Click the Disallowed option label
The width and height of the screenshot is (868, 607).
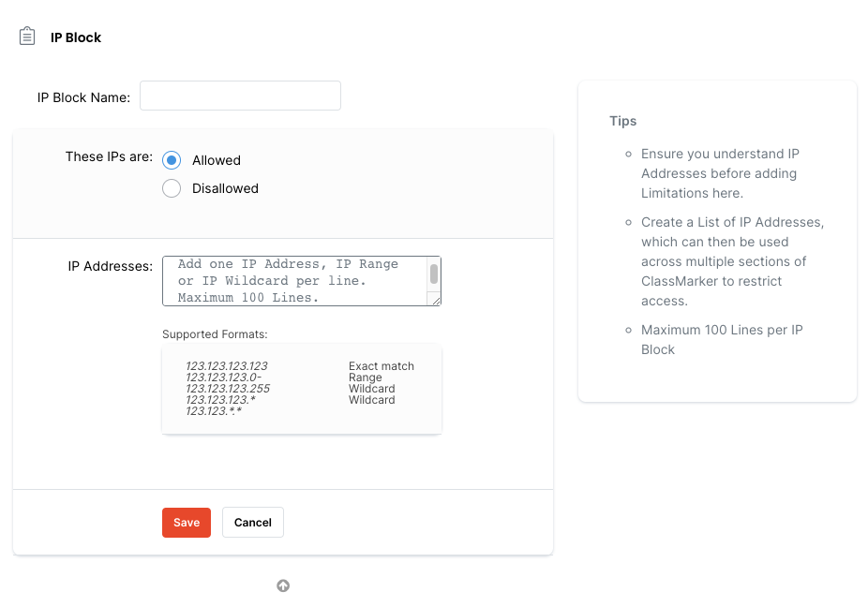click(x=225, y=188)
